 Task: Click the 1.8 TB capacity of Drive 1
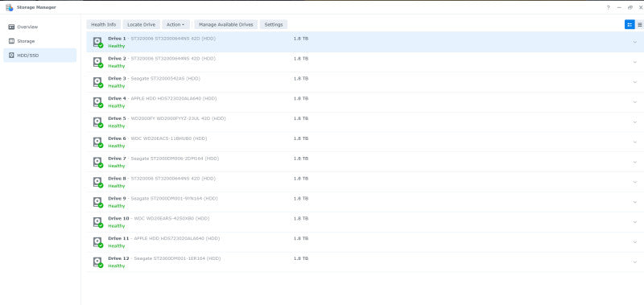point(300,39)
